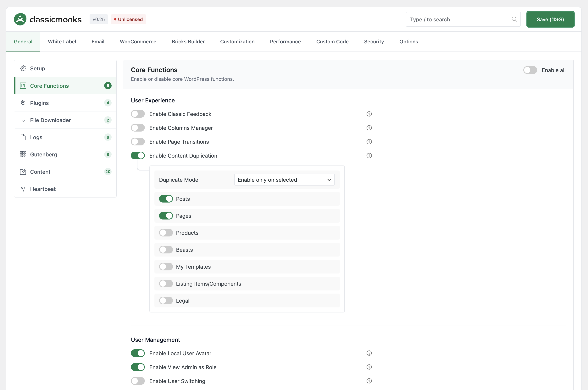The image size is (588, 390).
Task: Open Logs in the sidebar
Action: [65, 137]
